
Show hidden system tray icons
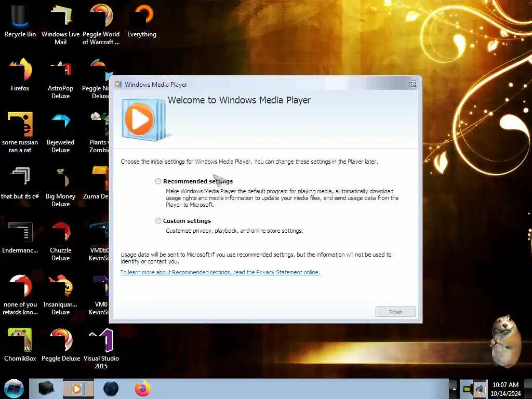454,389
